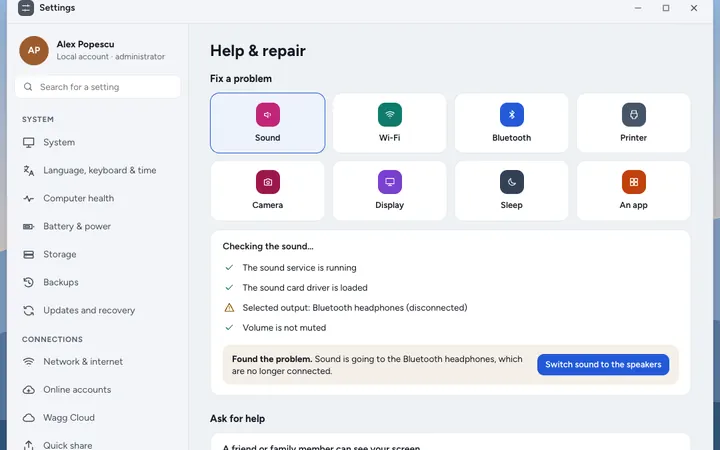This screenshot has height=450, width=720.
Task: Open Updates and recovery
Action: tap(98, 310)
